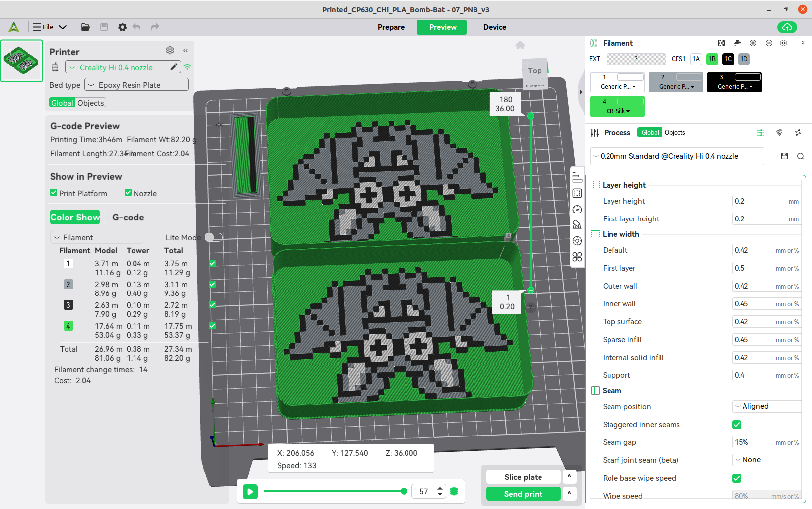Open filament settings gear in the Filament header
Screen dimensions: 812x509
pyautogui.click(x=783, y=43)
